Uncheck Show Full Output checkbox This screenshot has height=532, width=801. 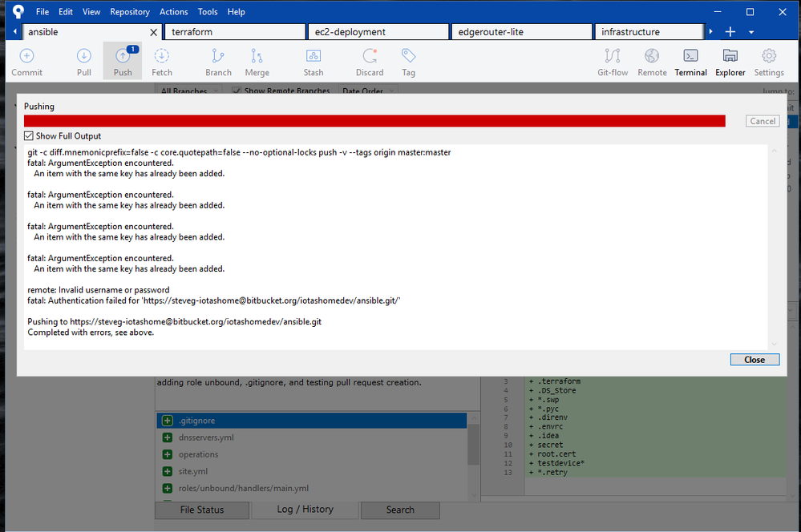tap(29, 136)
